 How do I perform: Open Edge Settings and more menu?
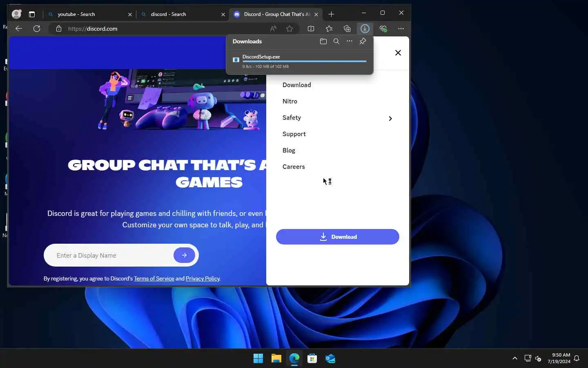[x=401, y=29]
